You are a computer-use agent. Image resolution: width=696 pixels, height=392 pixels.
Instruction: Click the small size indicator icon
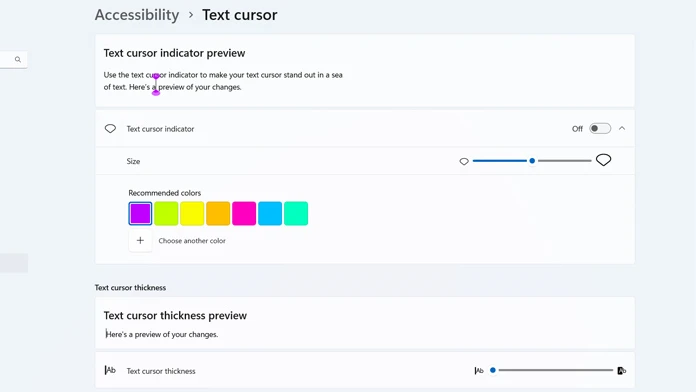click(x=464, y=162)
